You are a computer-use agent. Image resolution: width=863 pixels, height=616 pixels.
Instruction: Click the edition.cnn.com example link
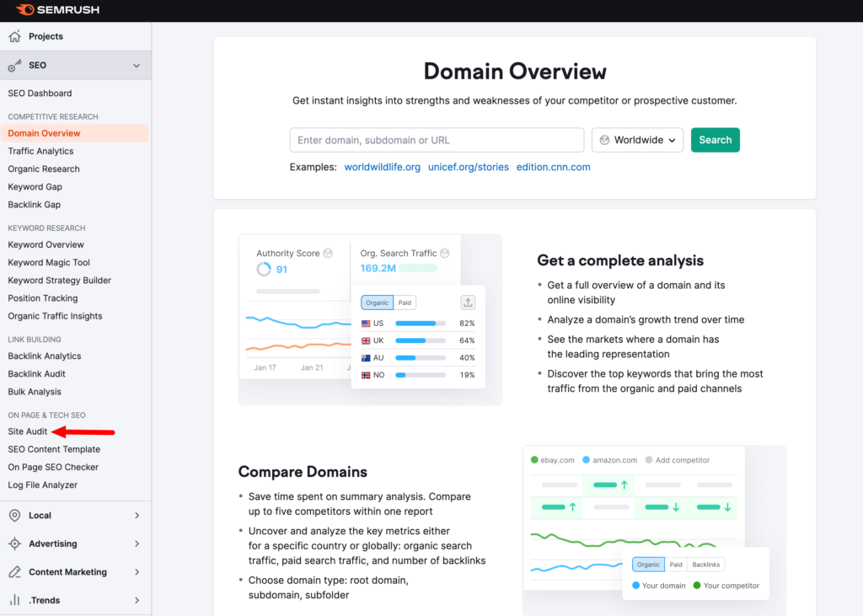tap(553, 167)
